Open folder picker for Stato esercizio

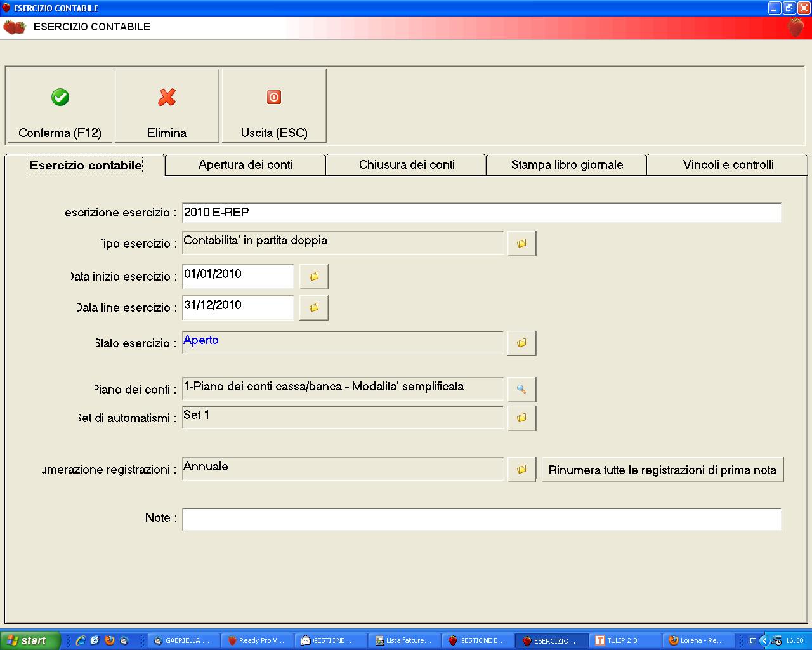tap(521, 343)
